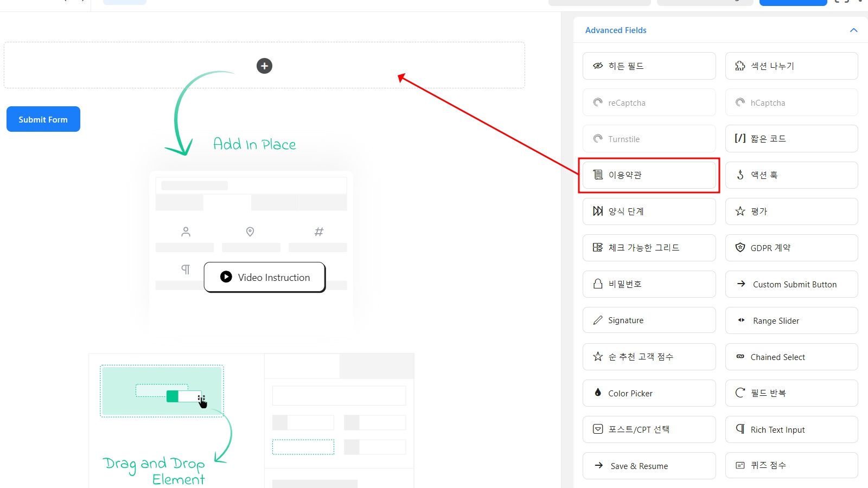Click the star icon on 순 추천 고객 점수

pos(598,356)
